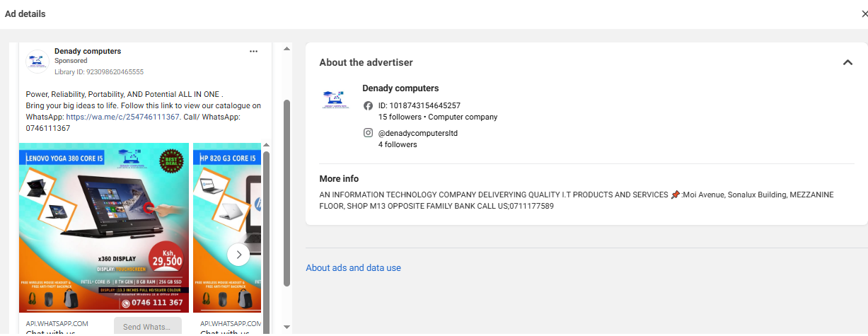Close the Ad details dialog
This screenshot has width=868, height=336.
[863, 14]
